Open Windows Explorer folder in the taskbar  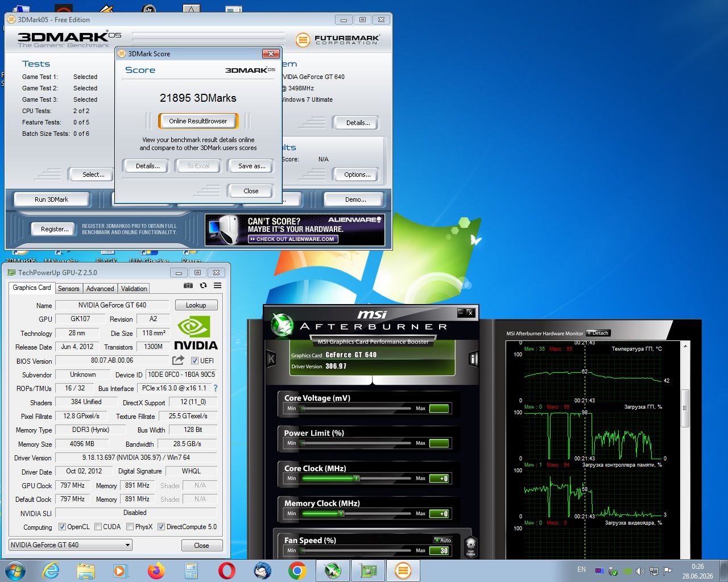[86, 570]
